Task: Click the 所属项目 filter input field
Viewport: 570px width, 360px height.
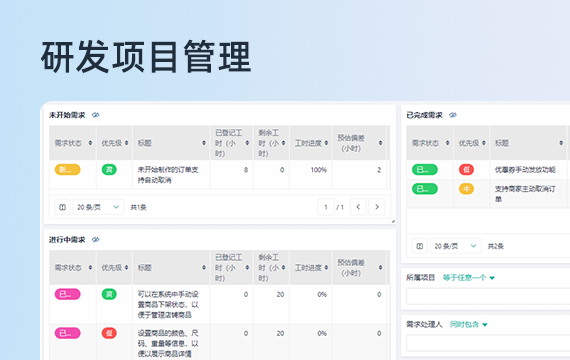Action: (x=488, y=296)
